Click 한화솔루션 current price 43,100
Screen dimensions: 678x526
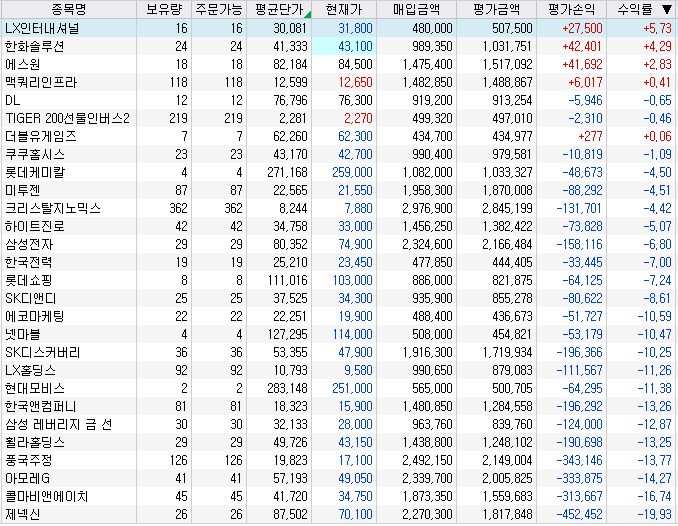355,46
